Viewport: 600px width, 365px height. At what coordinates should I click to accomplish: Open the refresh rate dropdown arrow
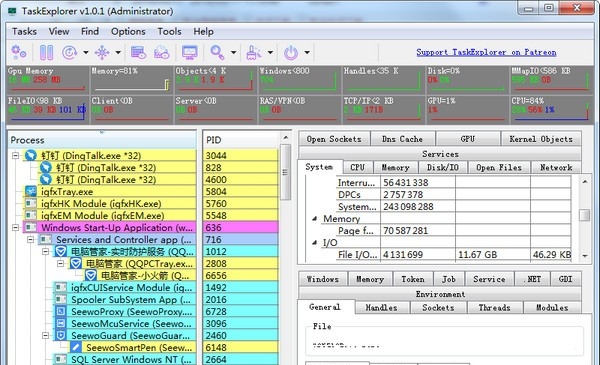(86, 52)
